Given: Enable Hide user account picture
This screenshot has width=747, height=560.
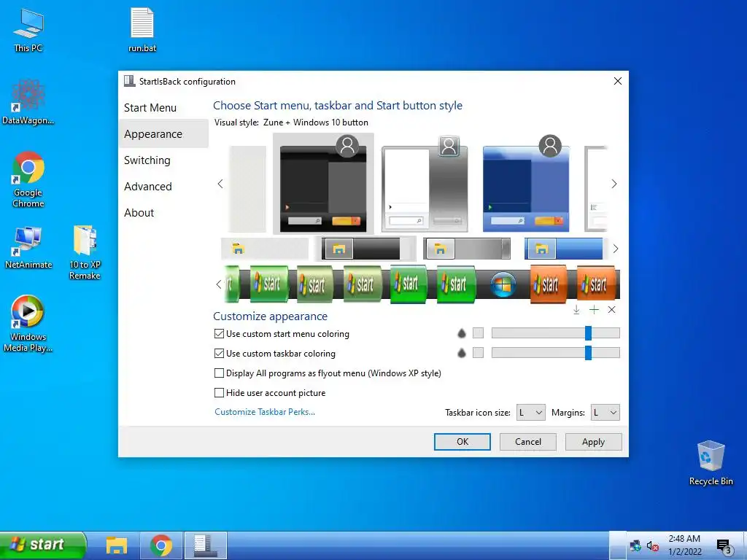Looking at the screenshot, I should tap(270, 393).
